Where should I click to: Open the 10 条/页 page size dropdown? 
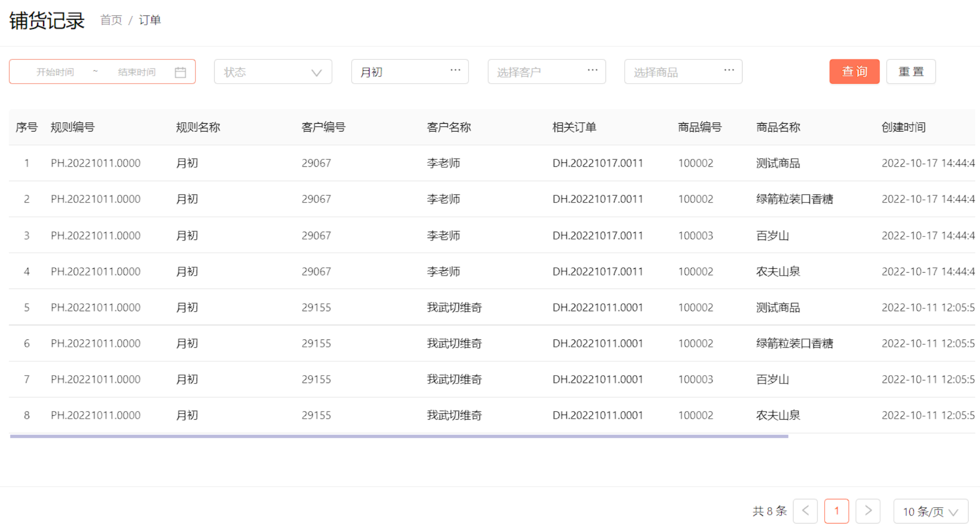931,511
